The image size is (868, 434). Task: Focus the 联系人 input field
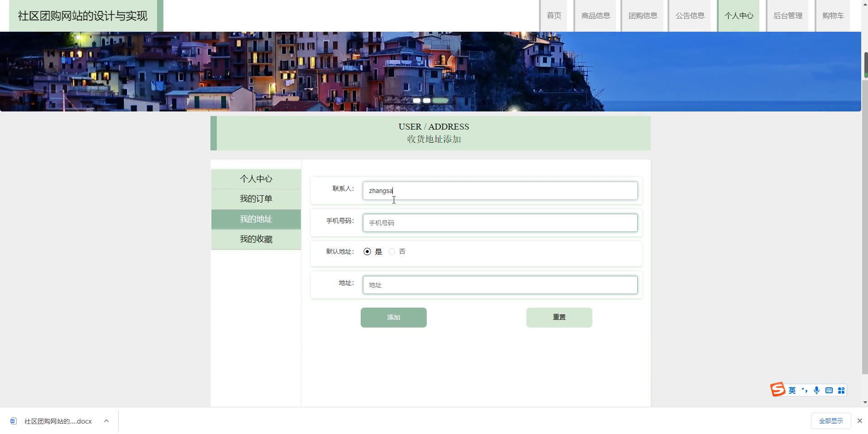point(500,191)
